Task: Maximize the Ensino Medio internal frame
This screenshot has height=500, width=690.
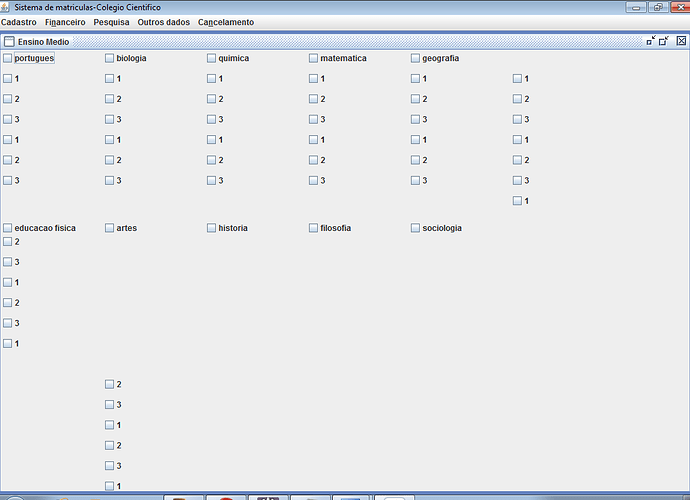Action: [664, 41]
